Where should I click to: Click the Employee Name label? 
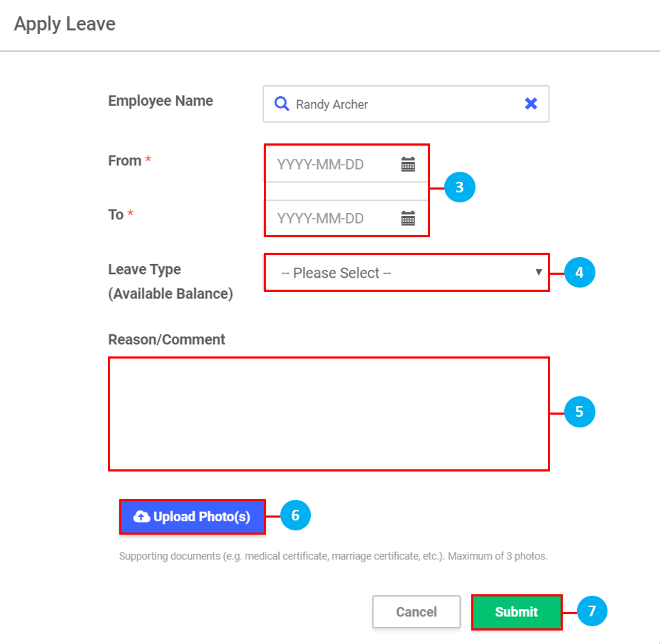click(160, 101)
